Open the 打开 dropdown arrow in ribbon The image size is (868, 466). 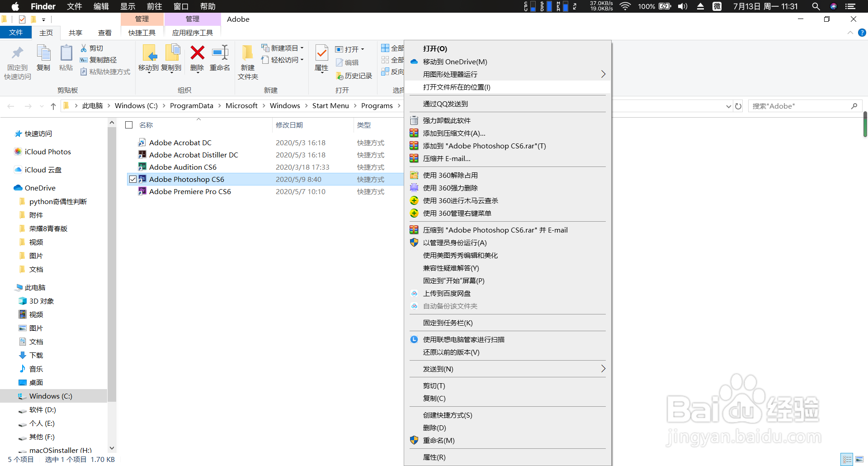coord(363,49)
